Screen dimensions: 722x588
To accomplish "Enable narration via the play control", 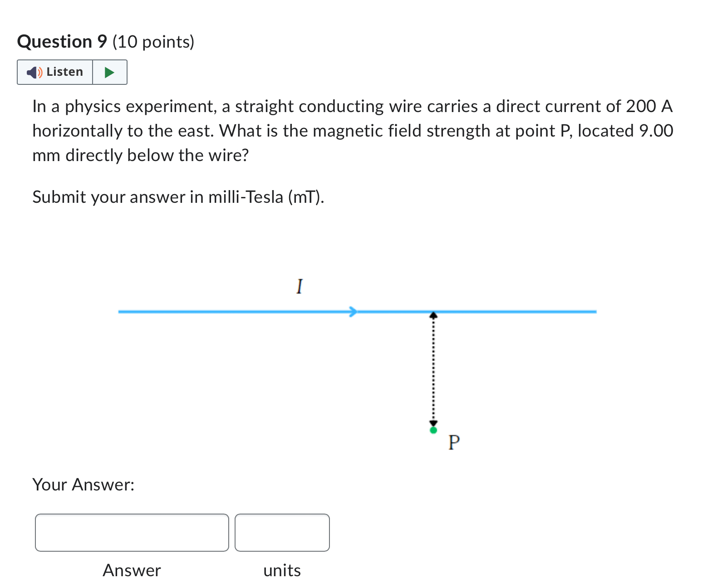I will [x=109, y=72].
